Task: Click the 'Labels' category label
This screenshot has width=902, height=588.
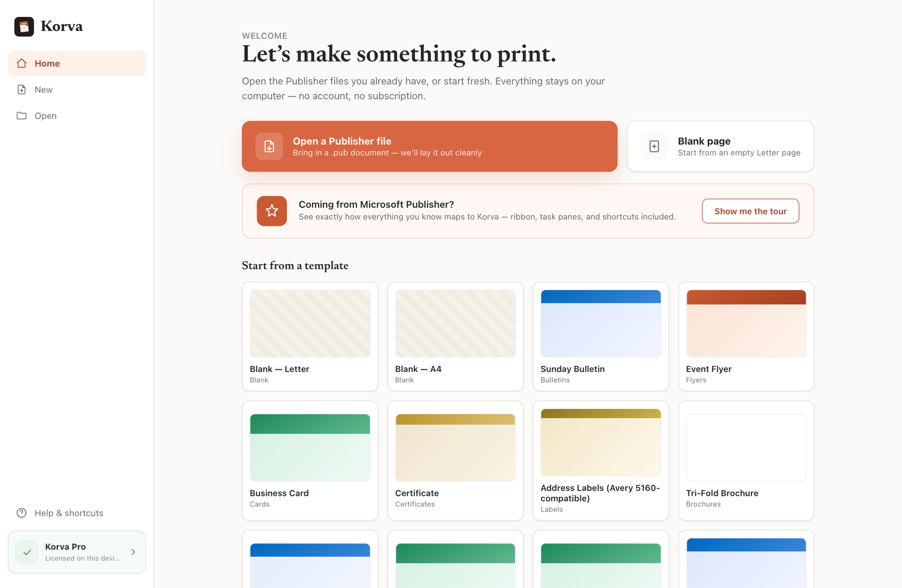Action: [552, 509]
